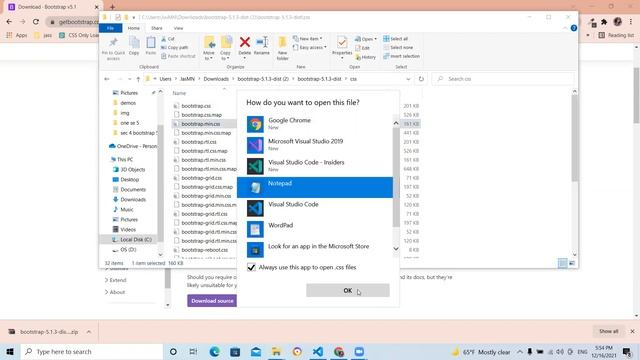Open Microsoft Edge from the taskbar
This screenshot has width=640, height=360.
[214, 352]
